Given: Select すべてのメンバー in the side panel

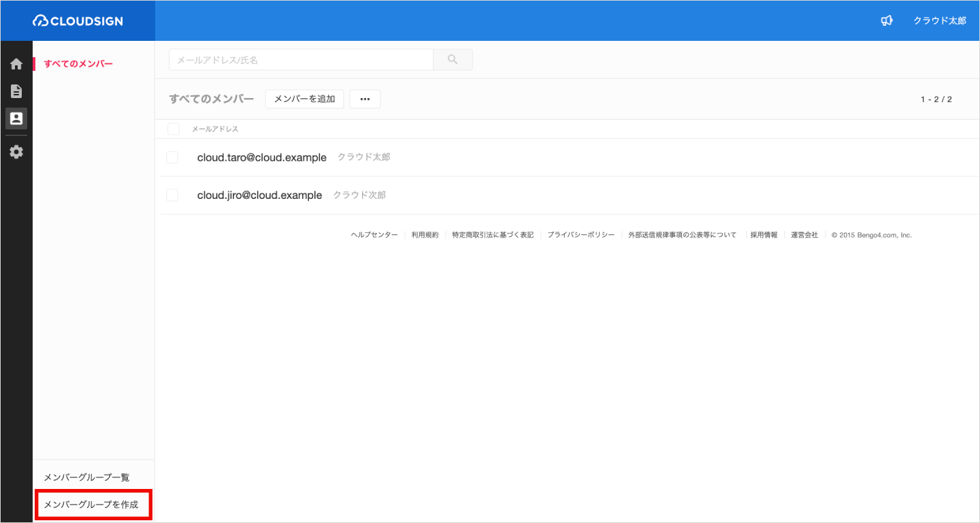Looking at the screenshot, I should pyautogui.click(x=78, y=64).
